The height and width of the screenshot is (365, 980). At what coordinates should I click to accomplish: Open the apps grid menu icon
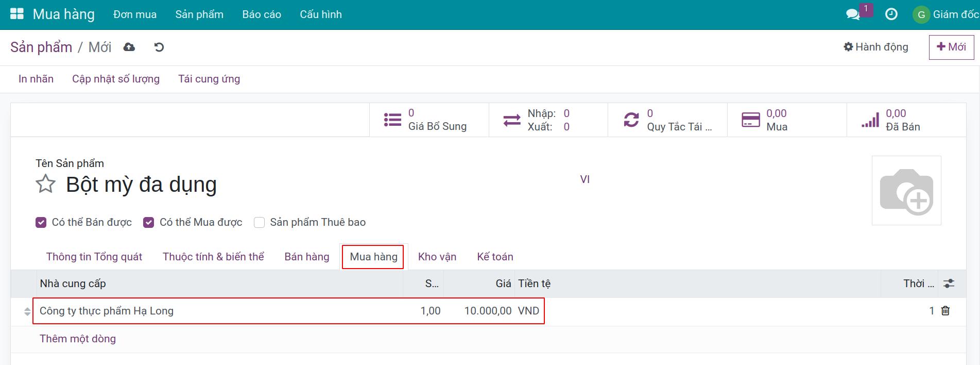(17, 14)
